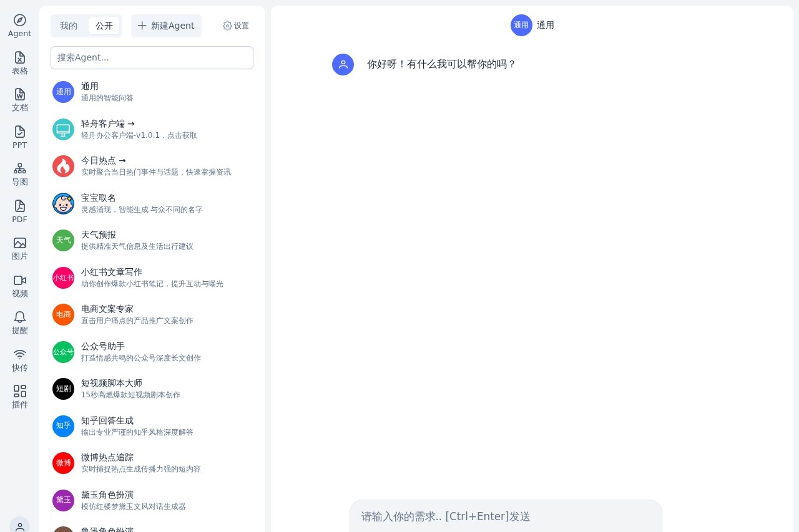
Task: Select the PPT tool icon
Action: (19, 137)
